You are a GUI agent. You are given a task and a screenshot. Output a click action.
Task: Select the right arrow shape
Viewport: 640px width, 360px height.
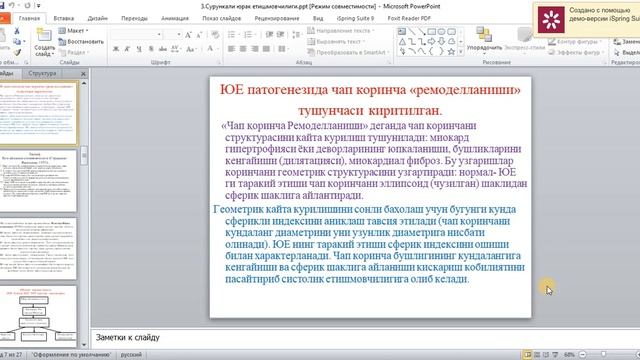click(431, 42)
